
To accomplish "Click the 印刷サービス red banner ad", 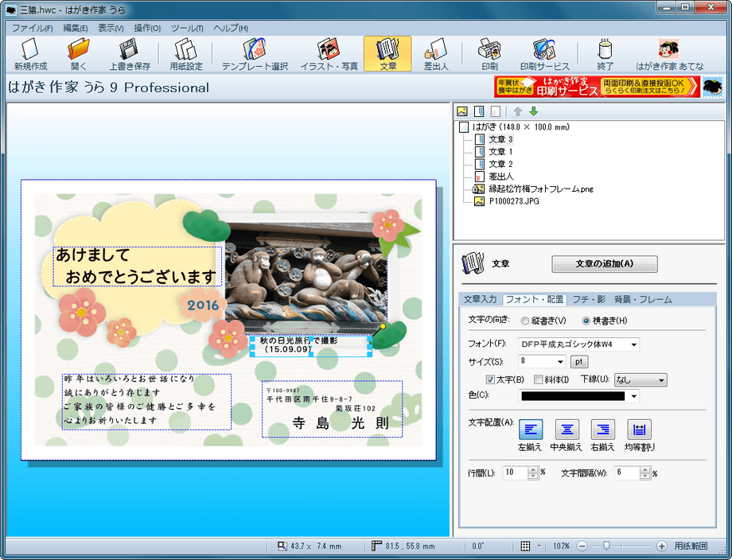I will pos(597,87).
